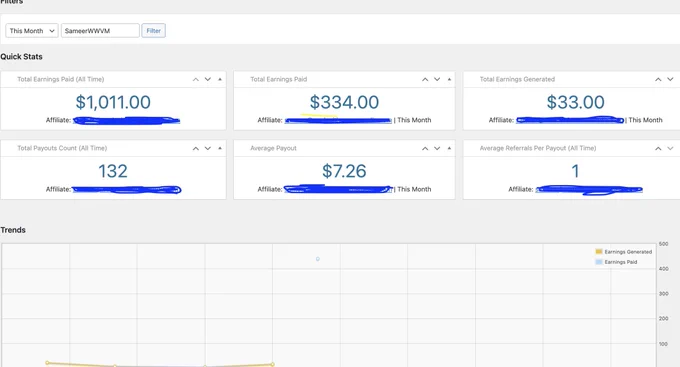Image resolution: width=680 pixels, height=367 pixels.
Task: Collapse Total Earnings Paid (All Time) widget
Action: tap(220, 79)
